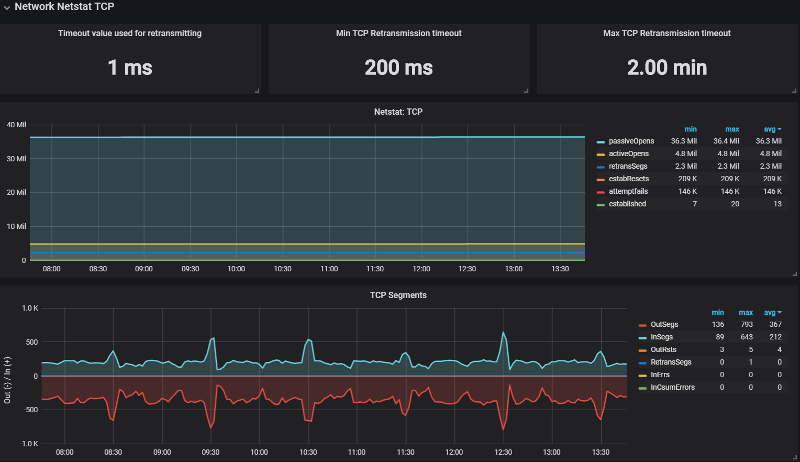This screenshot has height=462, width=800.
Task: Open the Netstat: TCP panel title menu
Action: coord(399,110)
